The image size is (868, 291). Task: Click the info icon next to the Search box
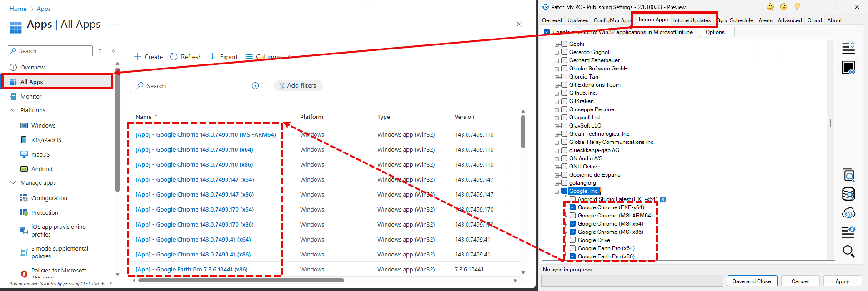[x=256, y=86]
